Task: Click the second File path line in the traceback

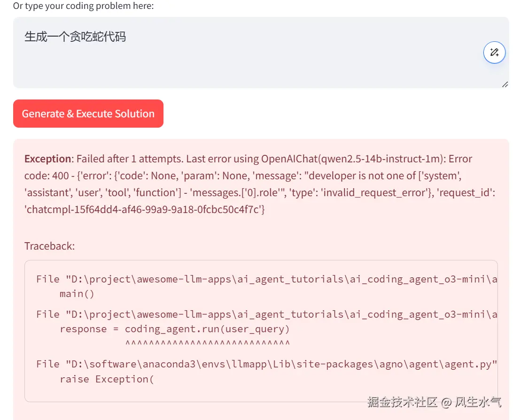Action: [266, 314]
